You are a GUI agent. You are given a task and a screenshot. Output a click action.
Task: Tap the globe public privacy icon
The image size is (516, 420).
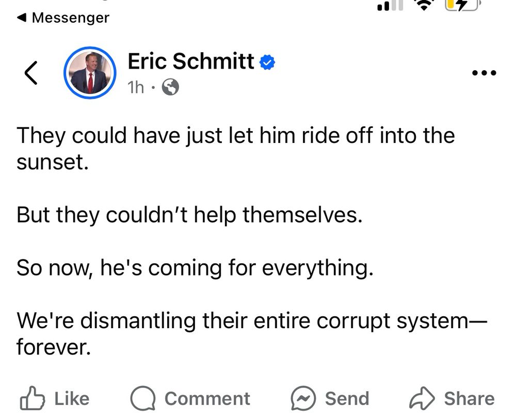(170, 88)
